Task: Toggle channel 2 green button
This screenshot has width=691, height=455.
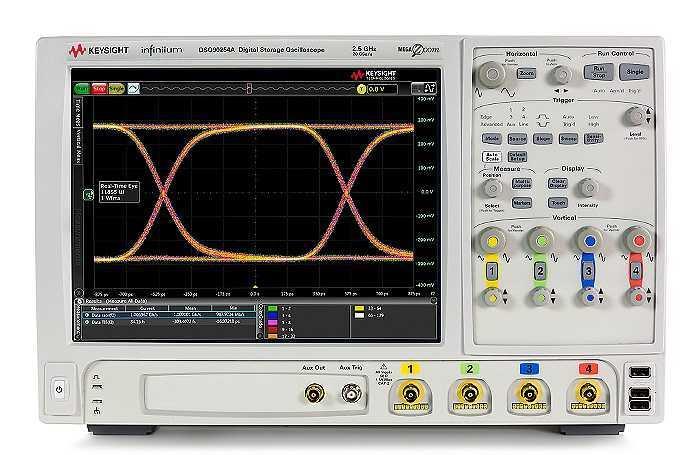Action: click(x=541, y=270)
